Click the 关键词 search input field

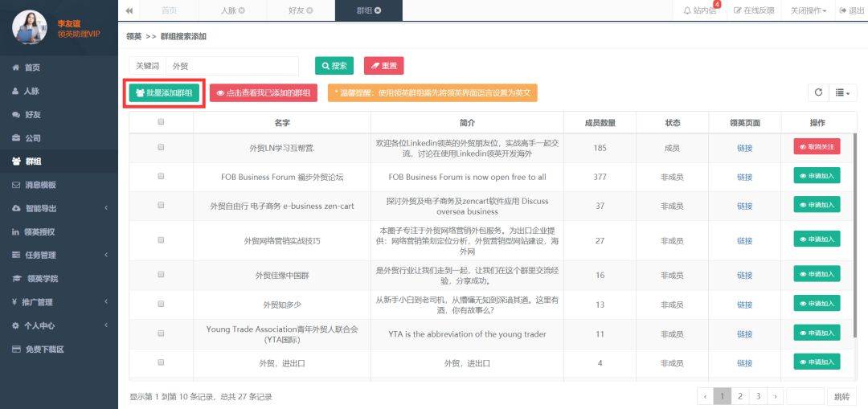point(232,66)
